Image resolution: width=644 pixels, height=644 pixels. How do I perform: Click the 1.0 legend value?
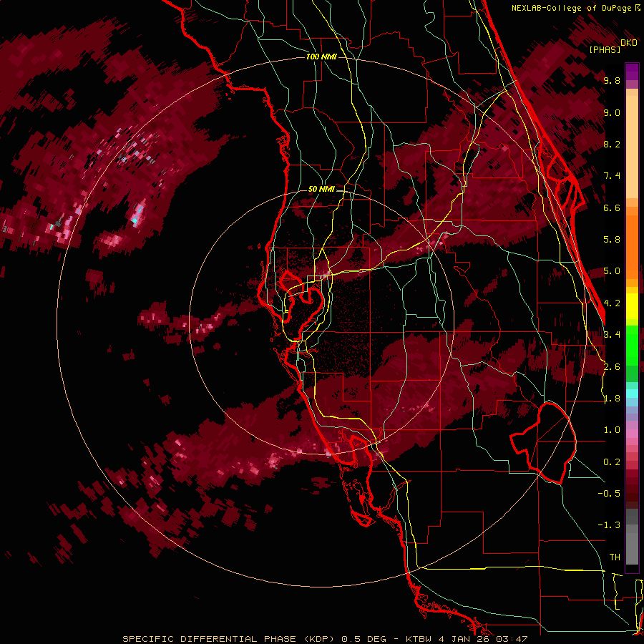(x=612, y=430)
